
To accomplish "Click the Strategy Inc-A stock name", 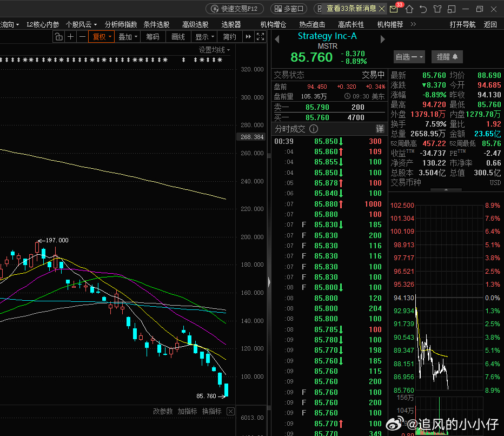I will pyautogui.click(x=327, y=36).
